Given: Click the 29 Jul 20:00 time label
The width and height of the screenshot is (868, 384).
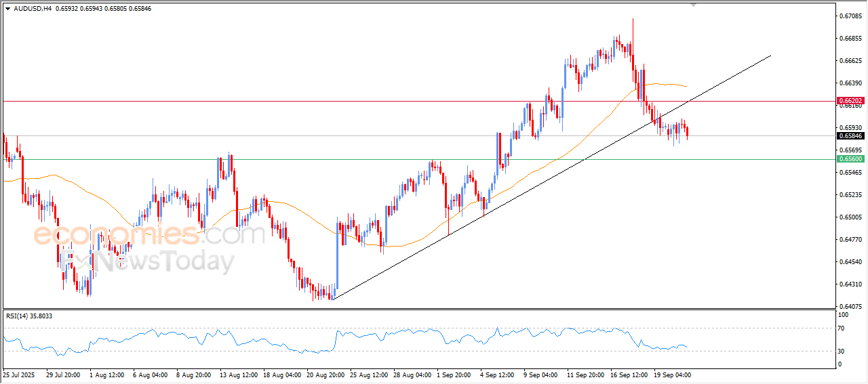Looking at the screenshot, I should (x=62, y=374).
